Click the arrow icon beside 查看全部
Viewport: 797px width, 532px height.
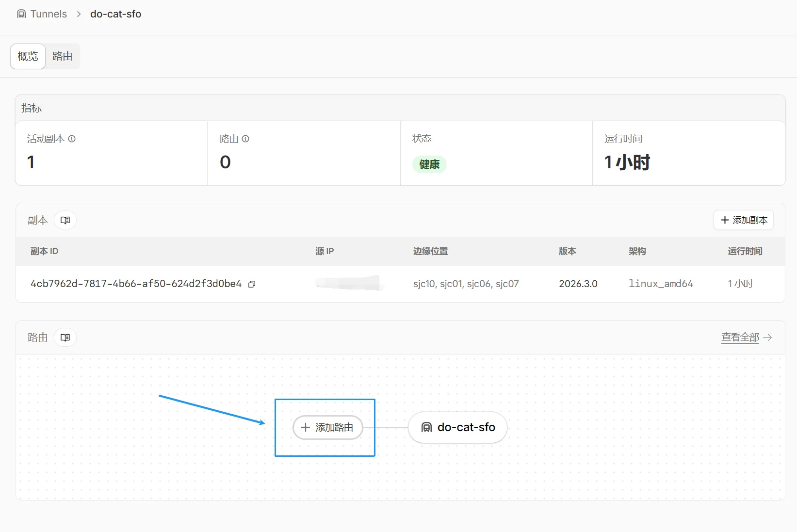tap(767, 338)
